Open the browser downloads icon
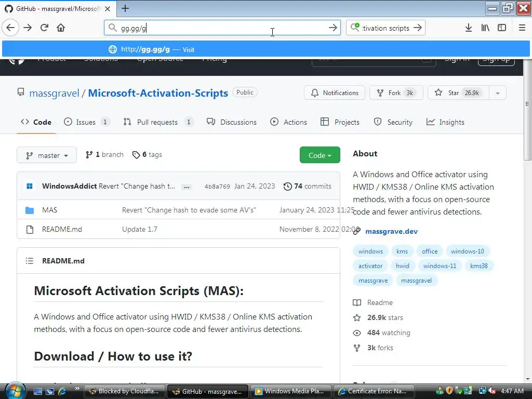The image size is (532, 399). click(469, 28)
